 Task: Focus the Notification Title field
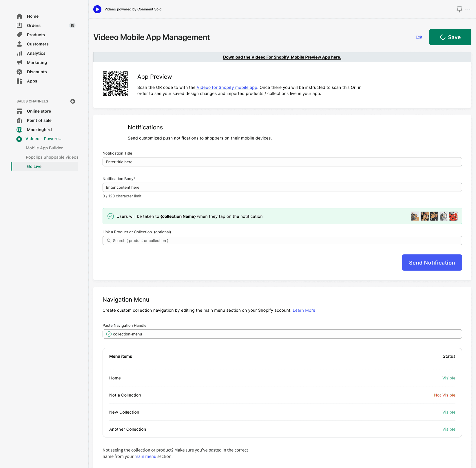[282, 162]
